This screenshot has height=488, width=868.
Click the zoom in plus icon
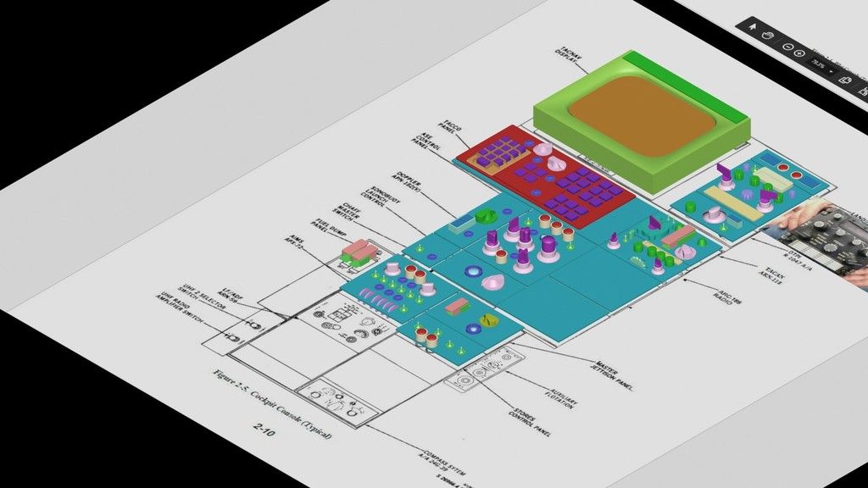point(801,53)
